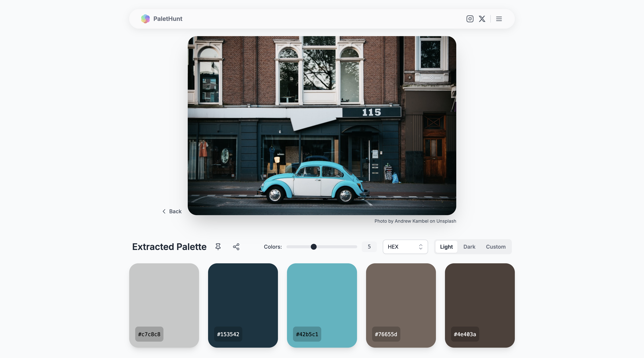
Task: Click the colors count slider handle
Action: pos(314,247)
